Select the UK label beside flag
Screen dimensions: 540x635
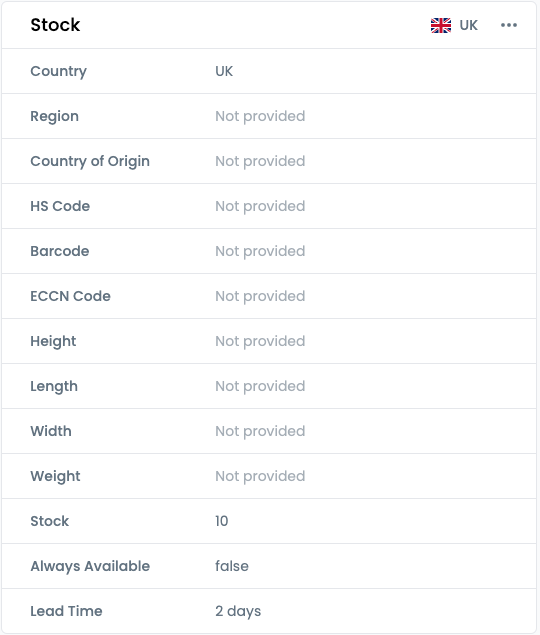469,25
